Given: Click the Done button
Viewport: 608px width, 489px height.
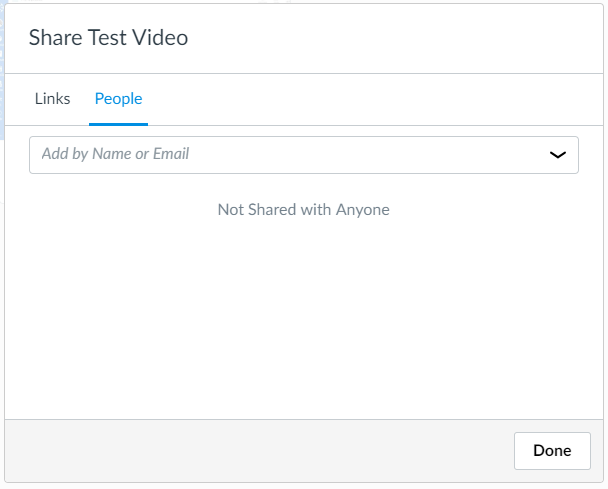Looking at the screenshot, I should pos(552,451).
